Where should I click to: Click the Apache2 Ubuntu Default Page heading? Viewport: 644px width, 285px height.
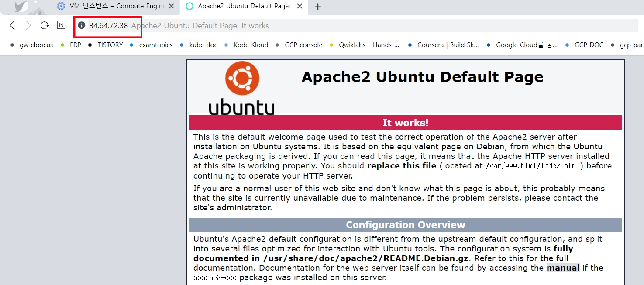[x=422, y=77]
